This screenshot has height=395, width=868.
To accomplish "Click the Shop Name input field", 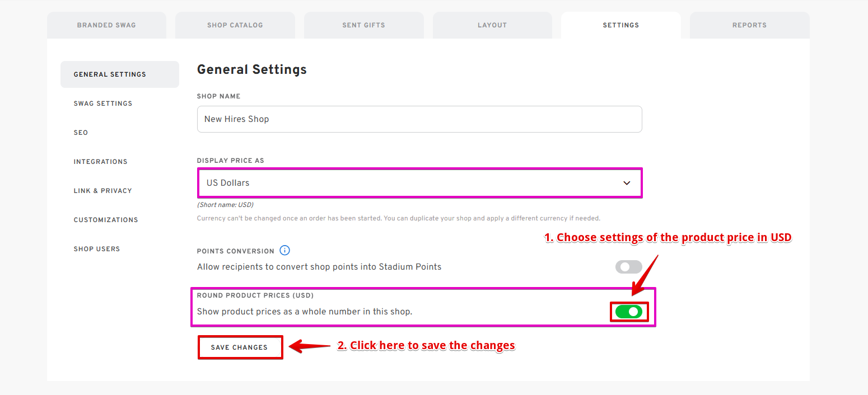I will coord(419,119).
